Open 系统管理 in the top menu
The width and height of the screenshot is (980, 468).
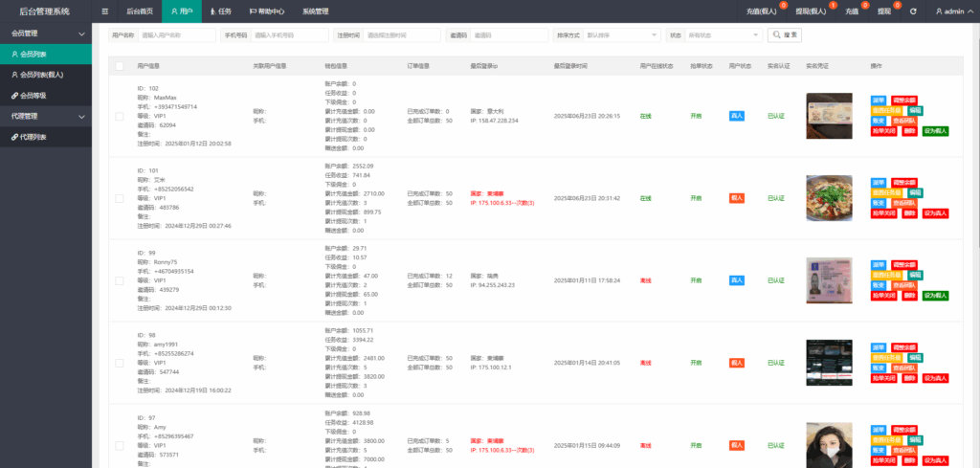pyautogui.click(x=315, y=11)
